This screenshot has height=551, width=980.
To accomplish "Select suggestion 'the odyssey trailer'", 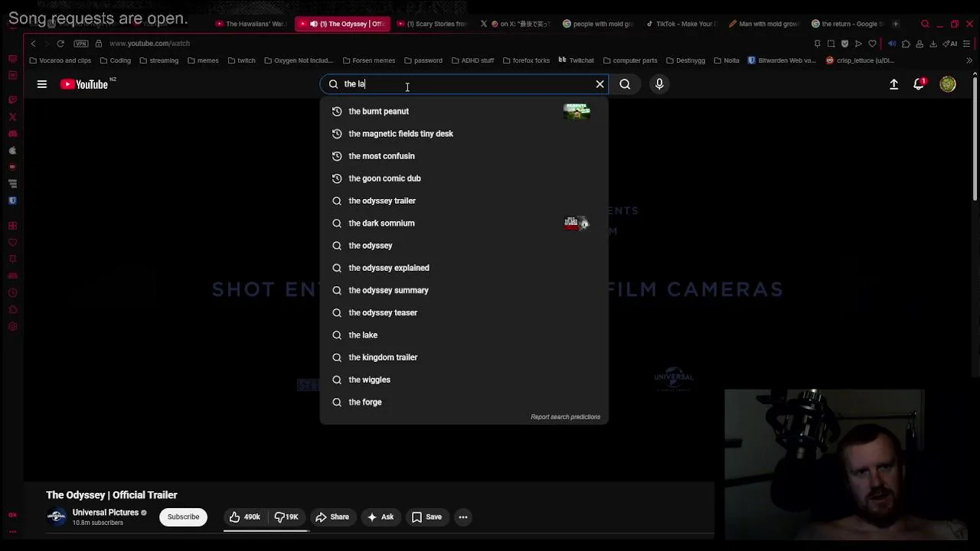I will click(x=464, y=201).
